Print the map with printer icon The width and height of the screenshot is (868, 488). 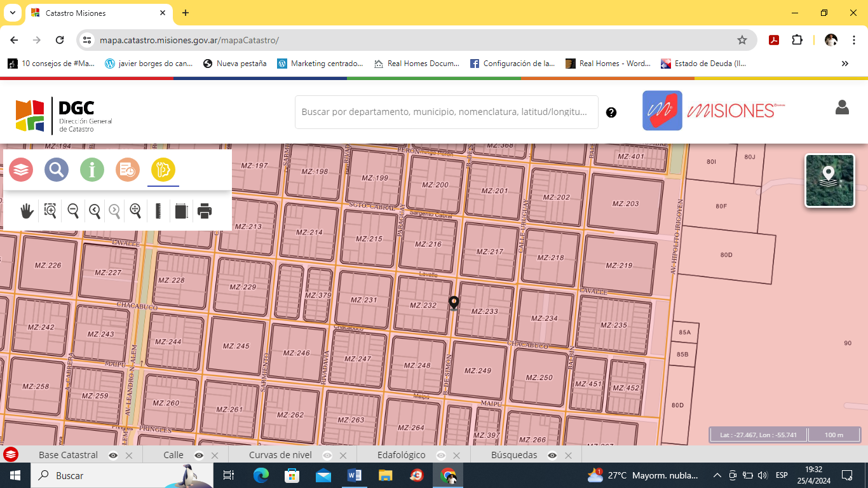[x=205, y=211]
